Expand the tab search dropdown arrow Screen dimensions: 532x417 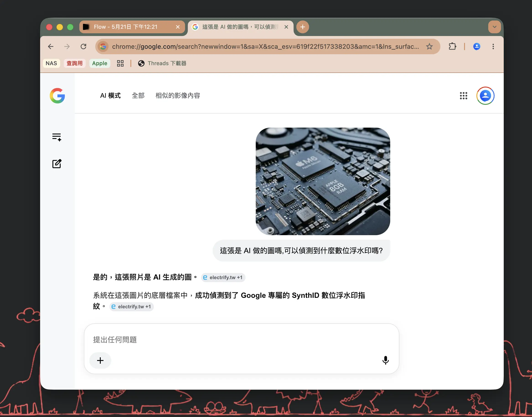(x=494, y=27)
